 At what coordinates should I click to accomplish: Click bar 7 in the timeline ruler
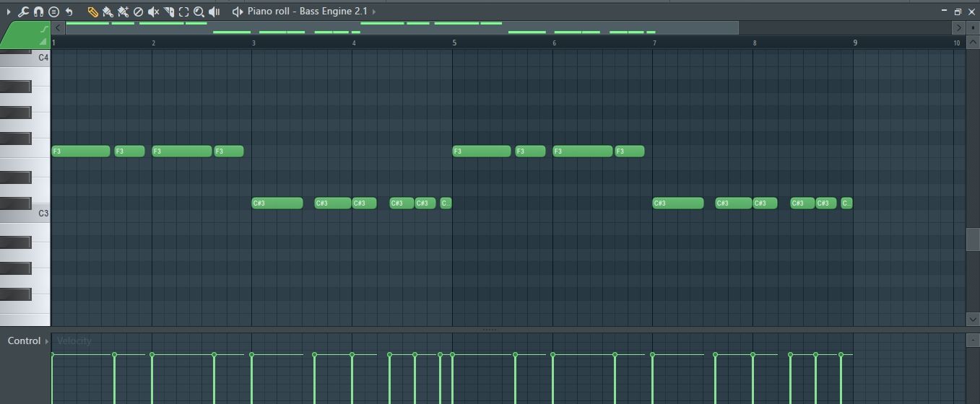tap(654, 43)
